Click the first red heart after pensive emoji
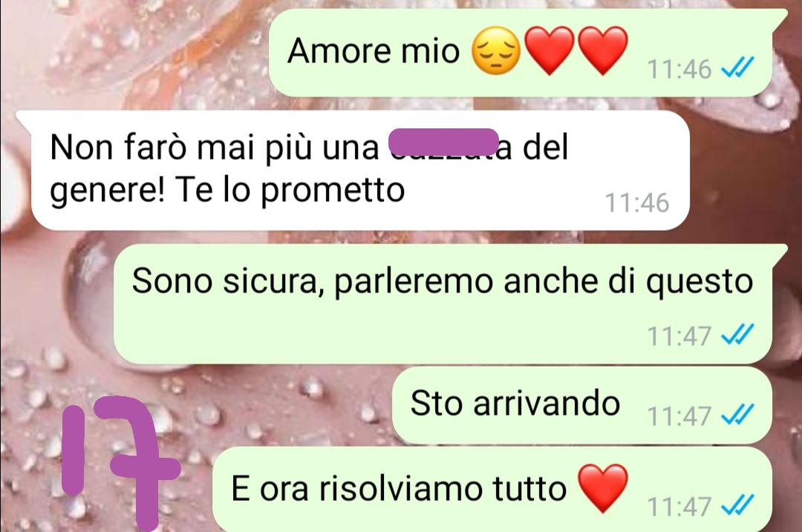The image size is (802, 532). coord(550,51)
